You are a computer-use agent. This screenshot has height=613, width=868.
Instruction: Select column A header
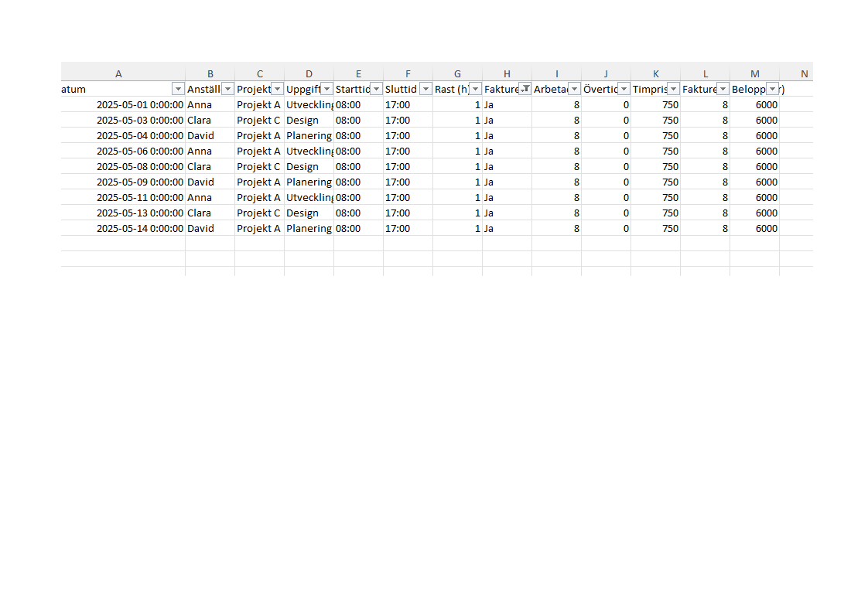118,73
